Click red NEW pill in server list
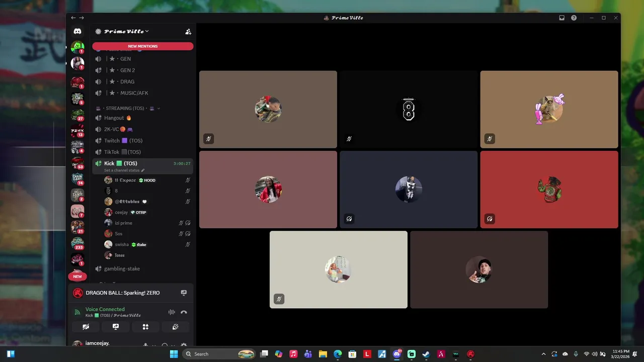 (x=77, y=276)
